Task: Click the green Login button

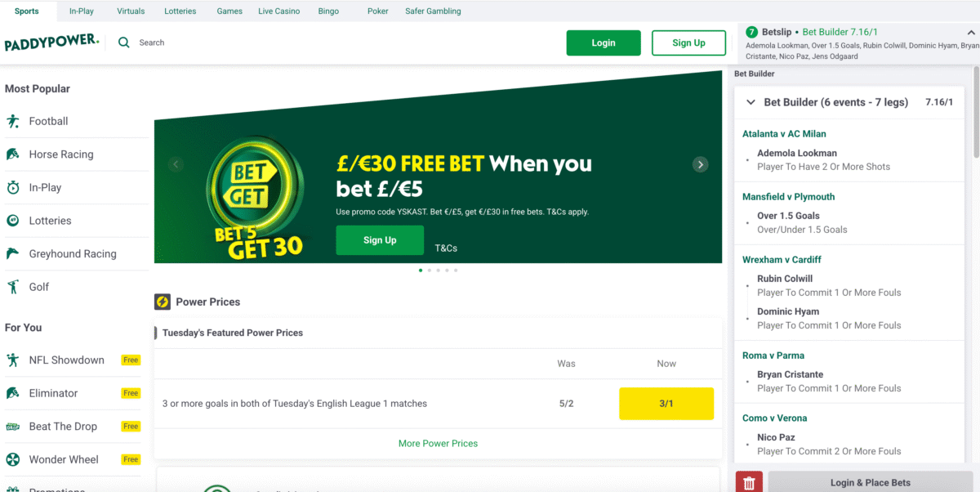Action: coord(604,42)
